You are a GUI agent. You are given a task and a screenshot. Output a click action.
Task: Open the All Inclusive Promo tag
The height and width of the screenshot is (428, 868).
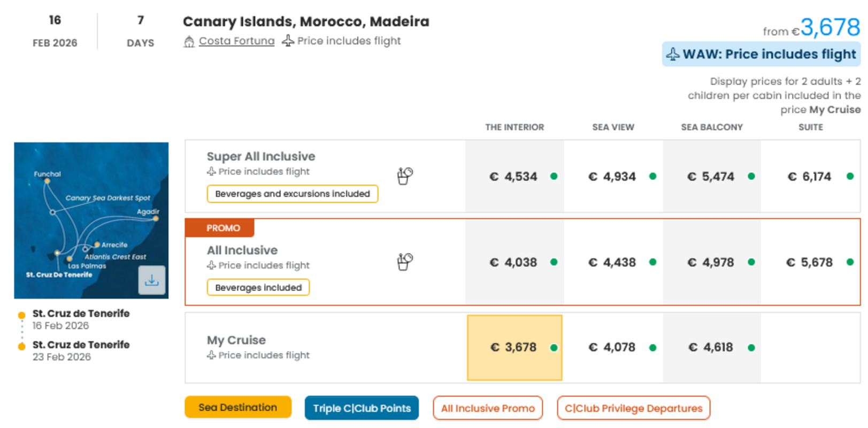click(x=488, y=408)
